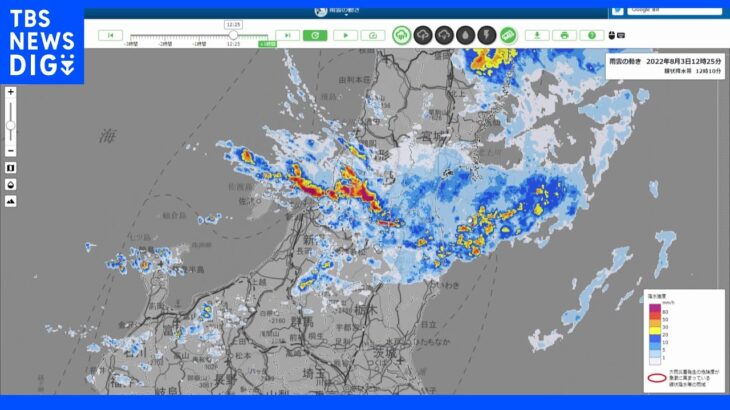The image size is (730, 410).
Task: Click the green rightmost round layer icon
Action: click(508, 35)
